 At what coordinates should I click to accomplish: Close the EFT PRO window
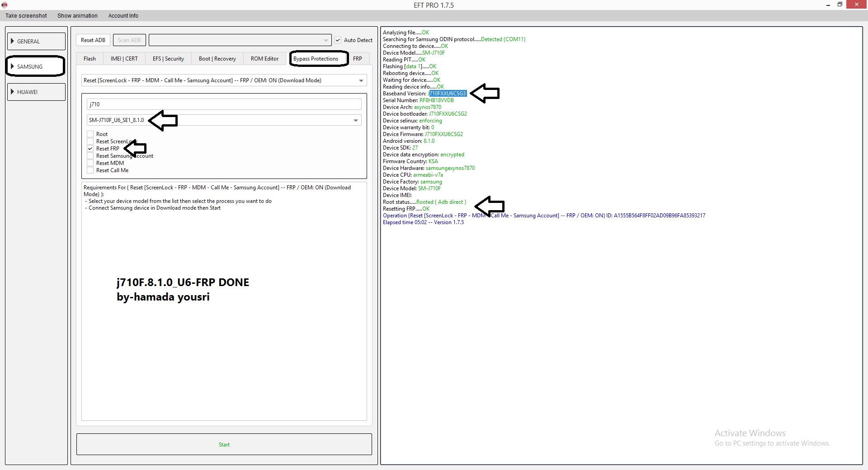[857, 5]
